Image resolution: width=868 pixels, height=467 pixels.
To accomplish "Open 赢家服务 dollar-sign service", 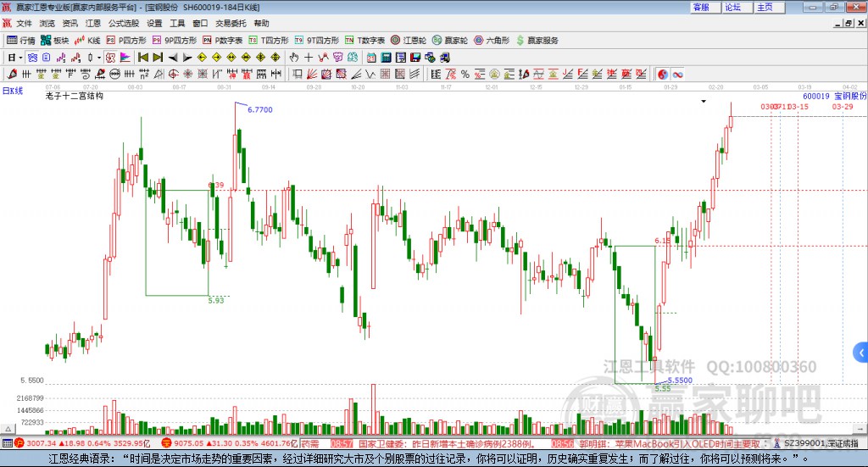I will pyautogui.click(x=537, y=41).
